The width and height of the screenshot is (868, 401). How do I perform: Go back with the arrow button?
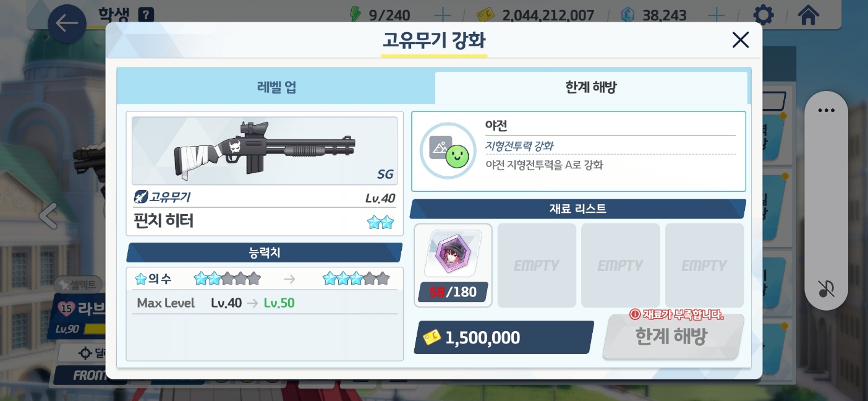pyautogui.click(x=66, y=24)
